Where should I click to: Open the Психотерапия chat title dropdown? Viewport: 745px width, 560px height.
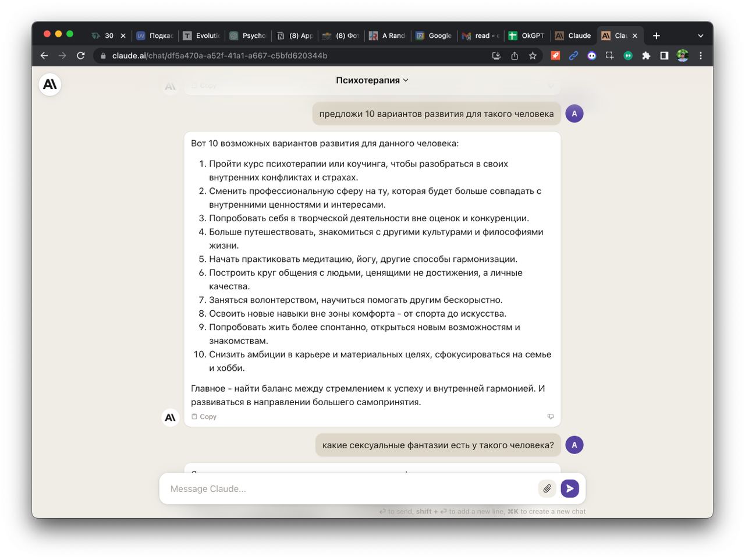(x=372, y=80)
